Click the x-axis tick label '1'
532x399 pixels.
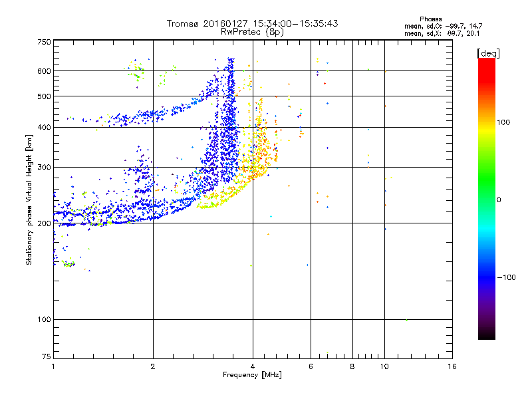point(53,366)
